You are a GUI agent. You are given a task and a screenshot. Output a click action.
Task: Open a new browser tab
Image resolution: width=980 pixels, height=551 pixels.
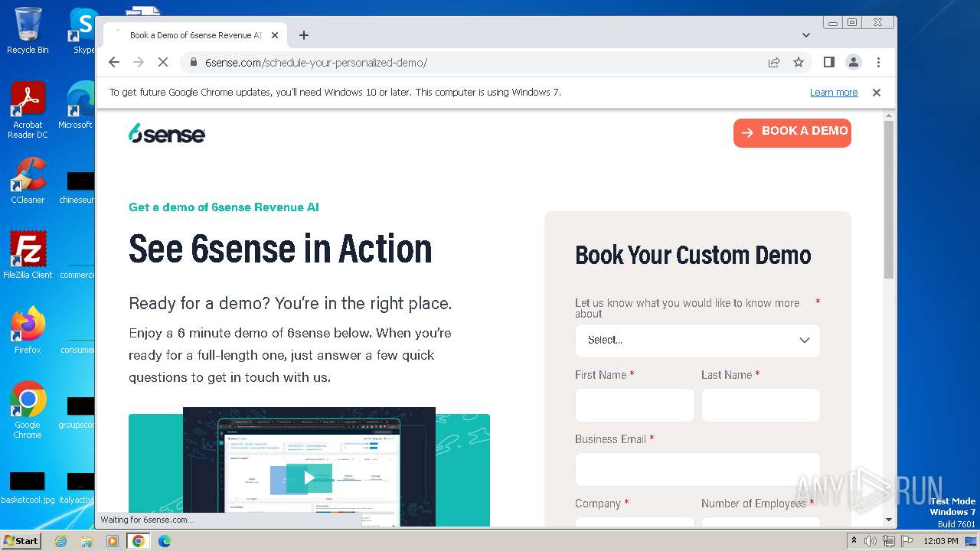tap(304, 35)
